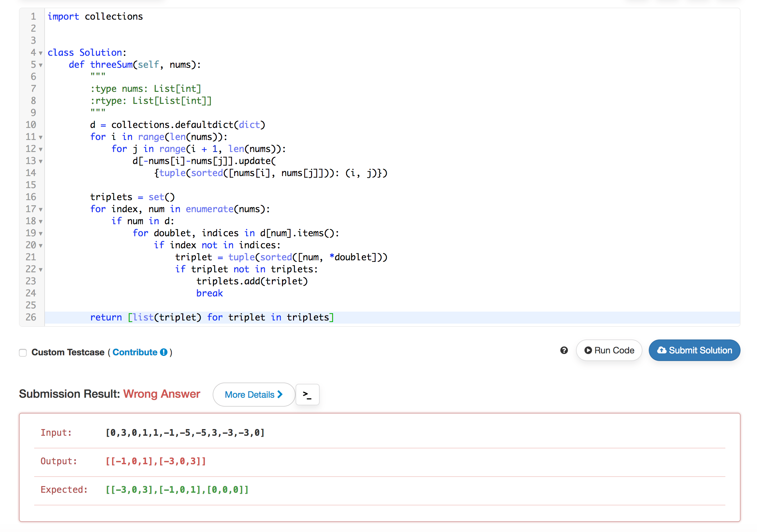Collapse the for i loop at line 11
This screenshot has width=757, height=532.
[x=40, y=137]
